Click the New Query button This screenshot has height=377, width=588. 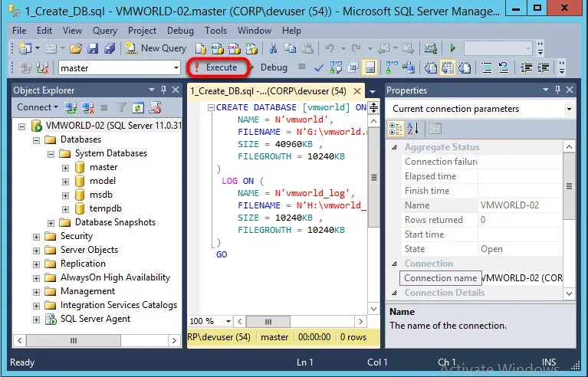pos(156,48)
